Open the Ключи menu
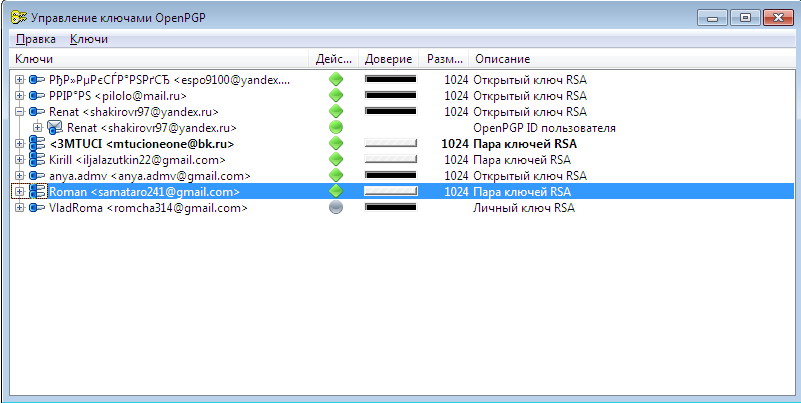Screen dimensions: 801x403 (89, 39)
